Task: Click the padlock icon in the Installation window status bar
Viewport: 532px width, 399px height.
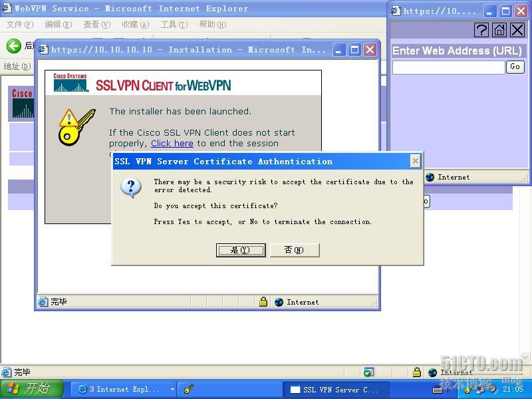Action: (x=263, y=302)
